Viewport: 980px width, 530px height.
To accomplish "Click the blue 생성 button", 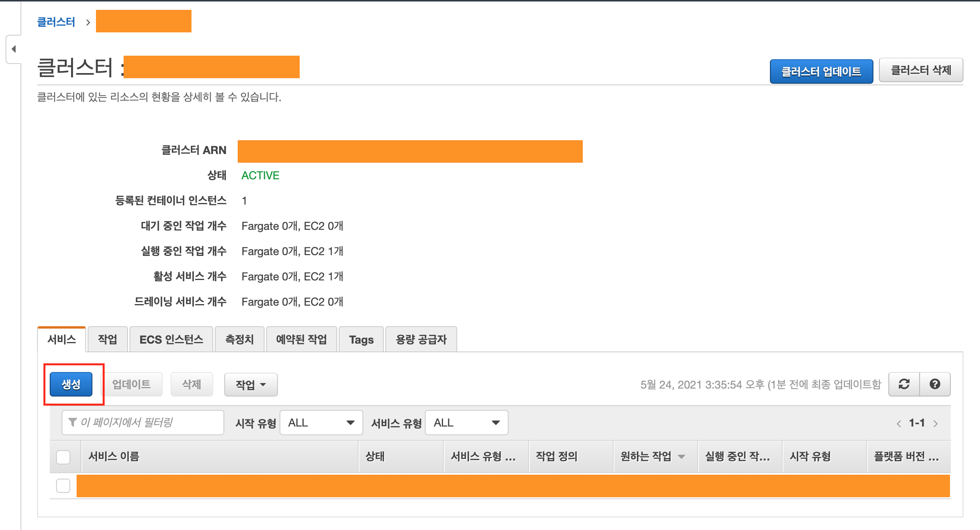I will (71, 384).
